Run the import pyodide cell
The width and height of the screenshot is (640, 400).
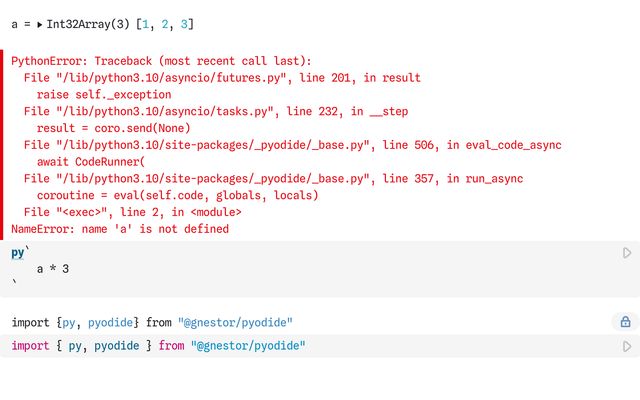click(x=627, y=347)
